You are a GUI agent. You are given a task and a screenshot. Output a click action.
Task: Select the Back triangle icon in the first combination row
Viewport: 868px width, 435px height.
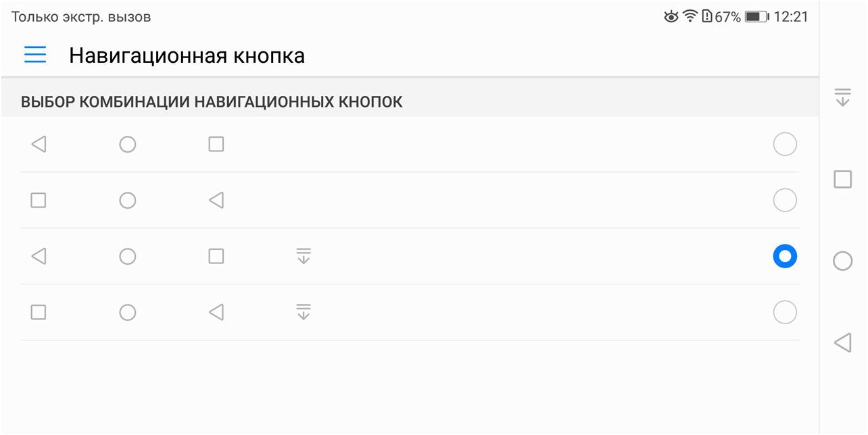pos(39,144)
